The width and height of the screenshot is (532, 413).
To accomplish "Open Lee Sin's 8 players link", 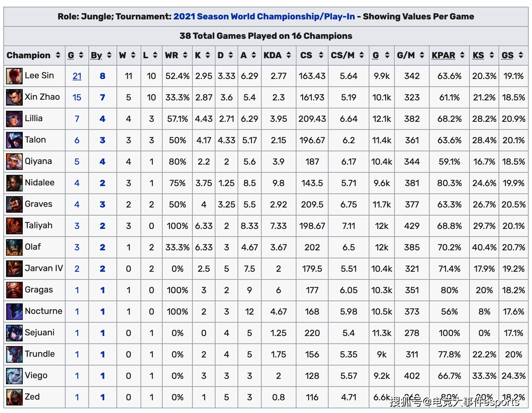I will pos(102,76).
